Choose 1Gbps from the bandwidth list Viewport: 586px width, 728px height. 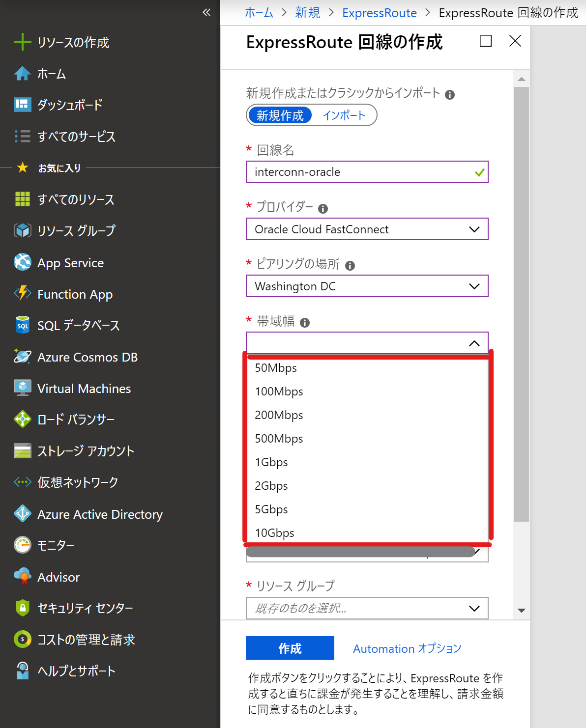[271, 462]
